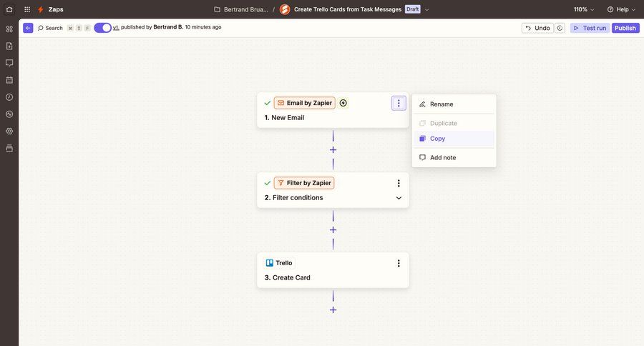The height and width of the screenshot is (346, 644).
Task: Click the 'Zaps' header label
Action: pos(56,9)
